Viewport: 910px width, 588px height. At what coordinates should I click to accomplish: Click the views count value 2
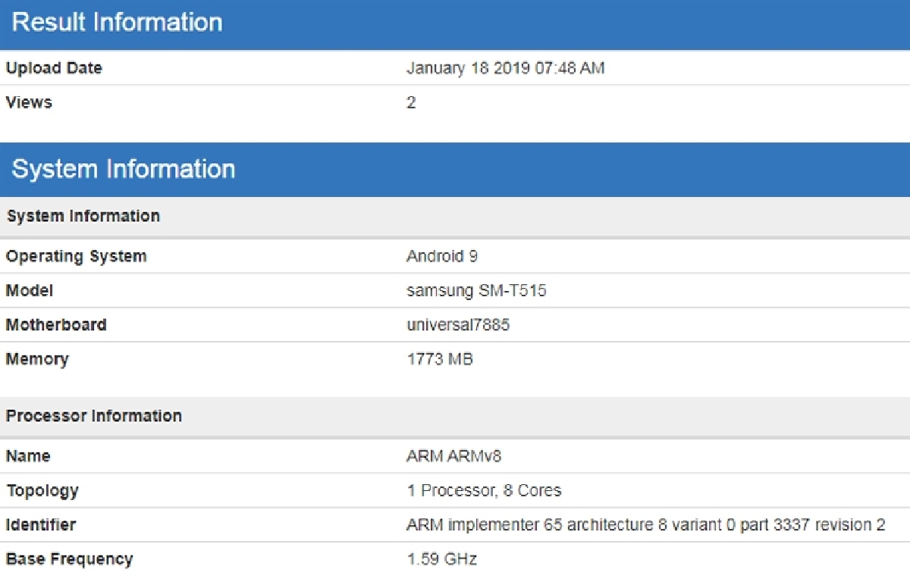click(411, 102)
